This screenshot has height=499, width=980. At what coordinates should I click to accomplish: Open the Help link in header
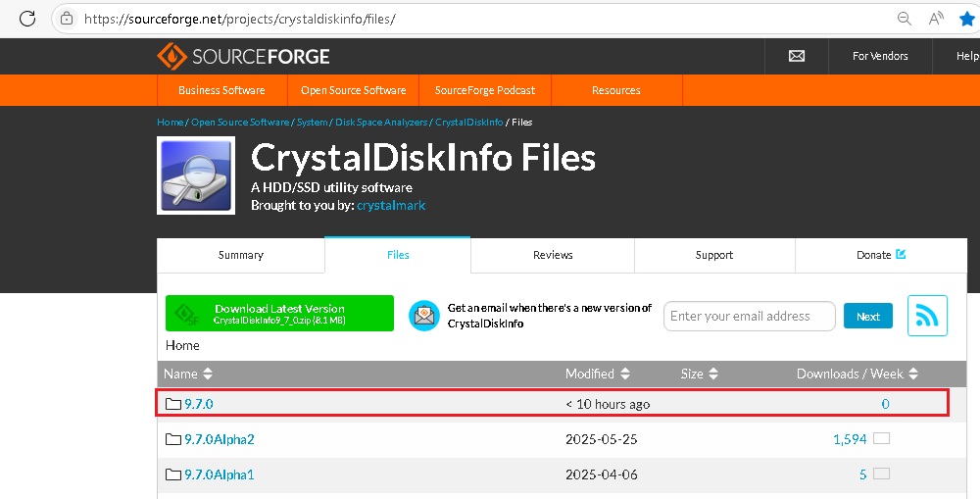point(967,56)
